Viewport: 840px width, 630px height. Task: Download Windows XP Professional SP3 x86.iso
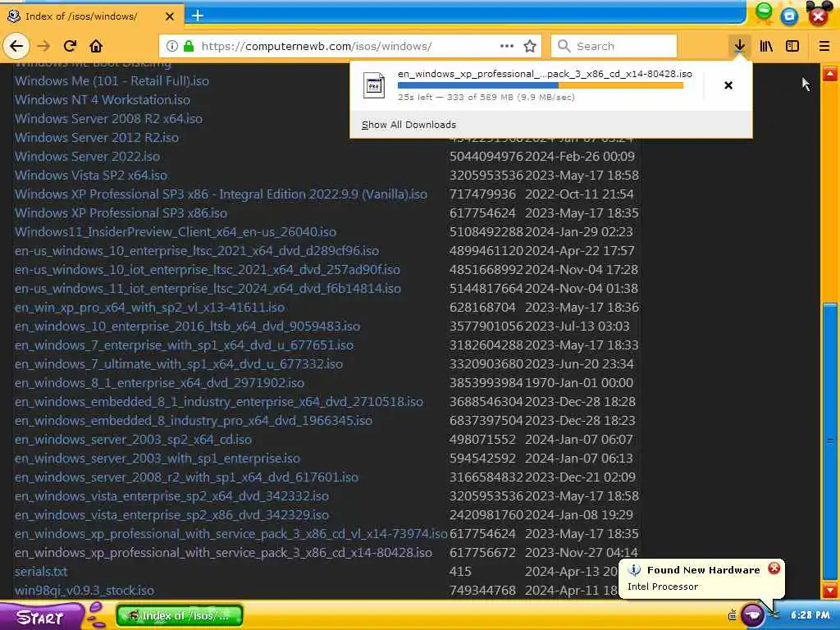[x=121, y=212]
